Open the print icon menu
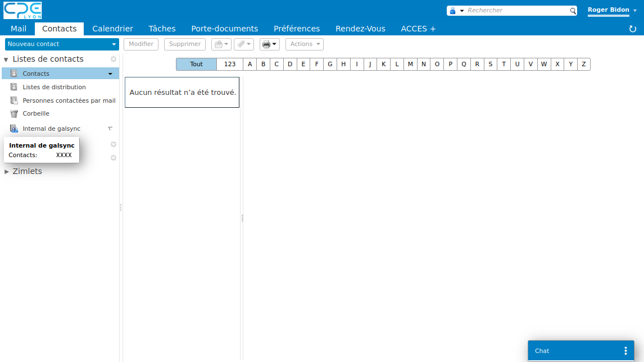644x362 pixels. click(x=269, y=44)
